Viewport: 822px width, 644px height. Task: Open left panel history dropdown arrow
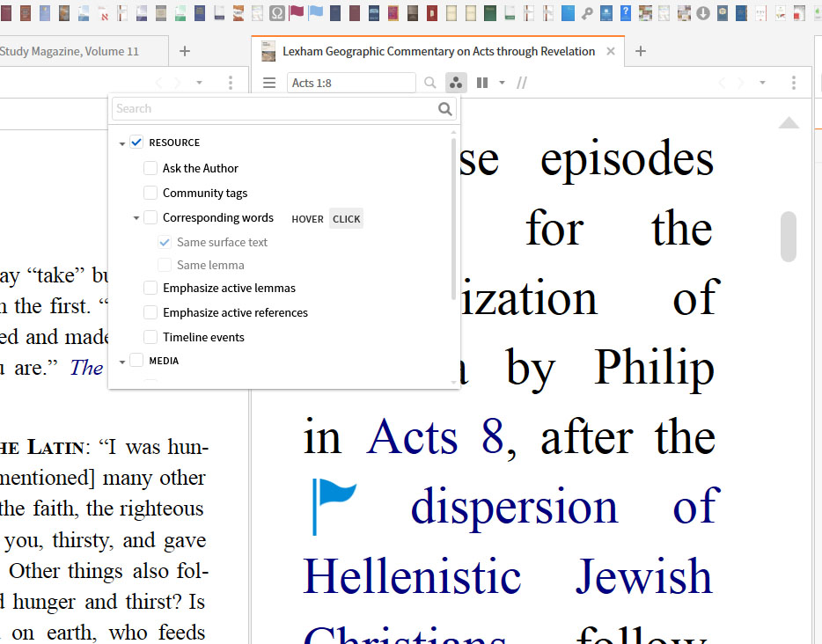coord(199,83)
